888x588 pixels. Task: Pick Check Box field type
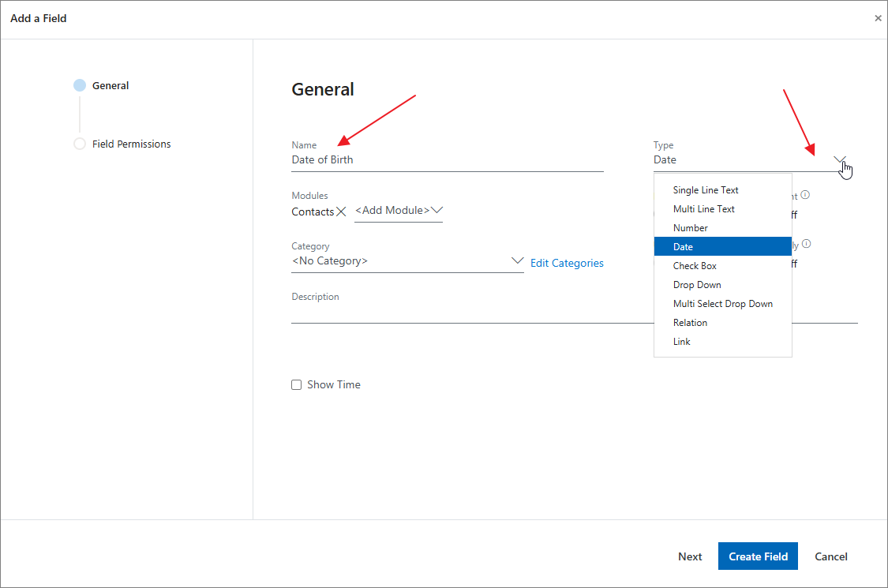695,266
